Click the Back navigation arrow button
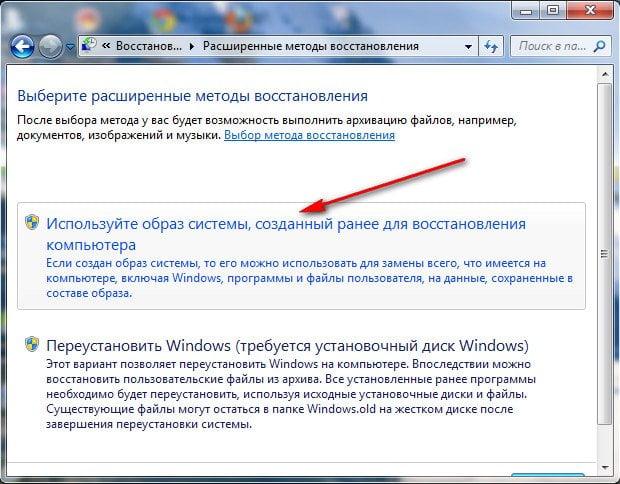This screenshot has width=620, height=484. [23, 46]
